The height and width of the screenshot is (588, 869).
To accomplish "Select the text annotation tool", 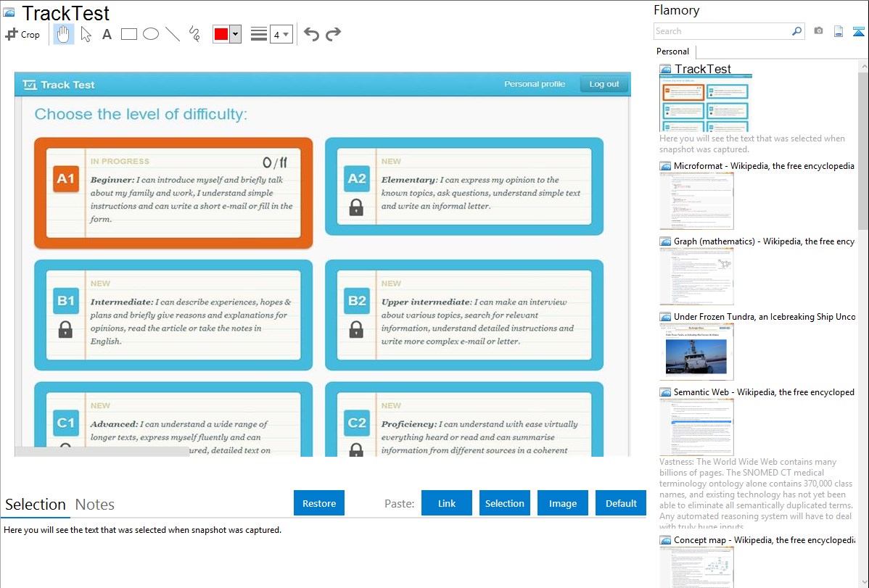I will point(107,34).
